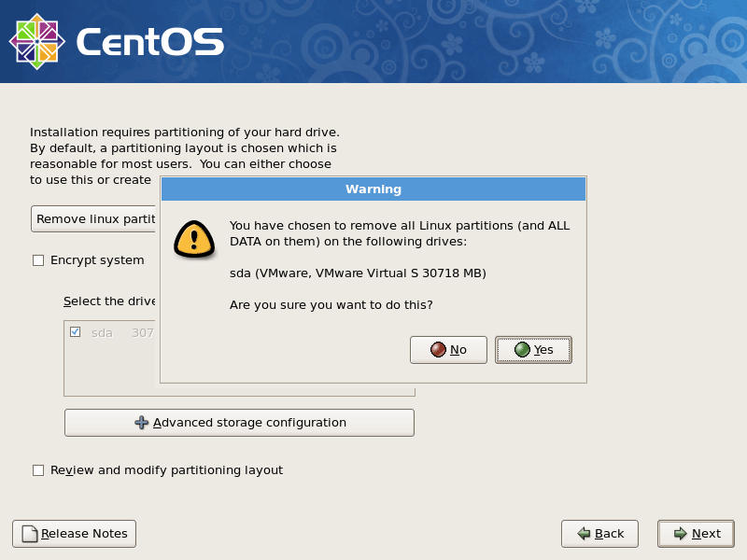
Task: Open Advanced storage configuration
Action: point(239,422)
